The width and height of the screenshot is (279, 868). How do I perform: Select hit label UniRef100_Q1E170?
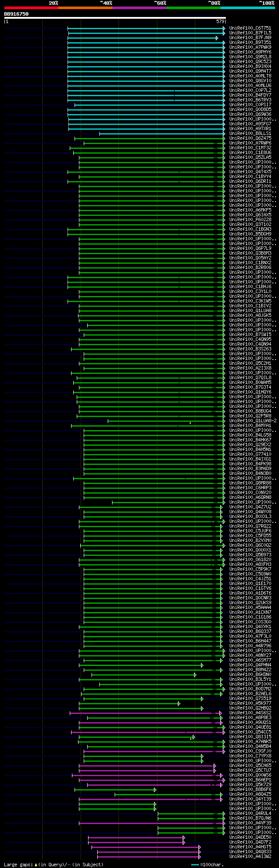coord(250,584)
